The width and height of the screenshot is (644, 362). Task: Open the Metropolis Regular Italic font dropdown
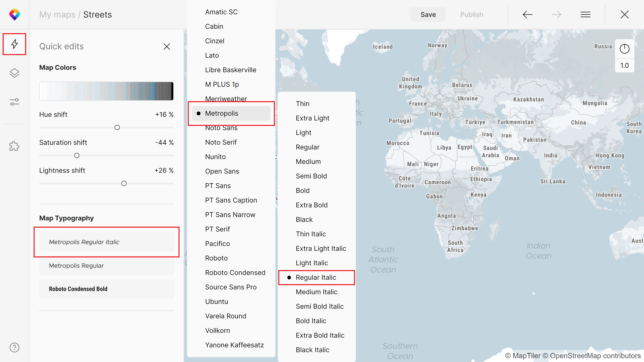tap(107, 242)
